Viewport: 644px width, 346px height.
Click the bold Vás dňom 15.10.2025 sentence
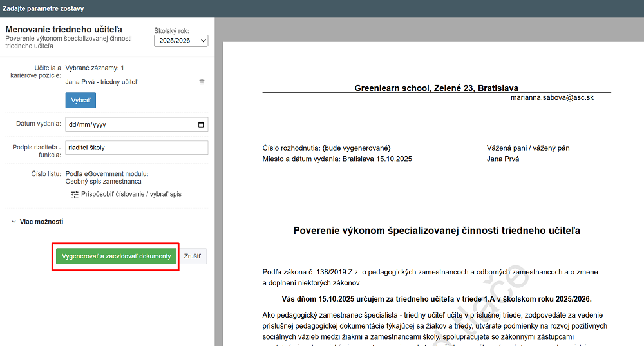[436, 299]
